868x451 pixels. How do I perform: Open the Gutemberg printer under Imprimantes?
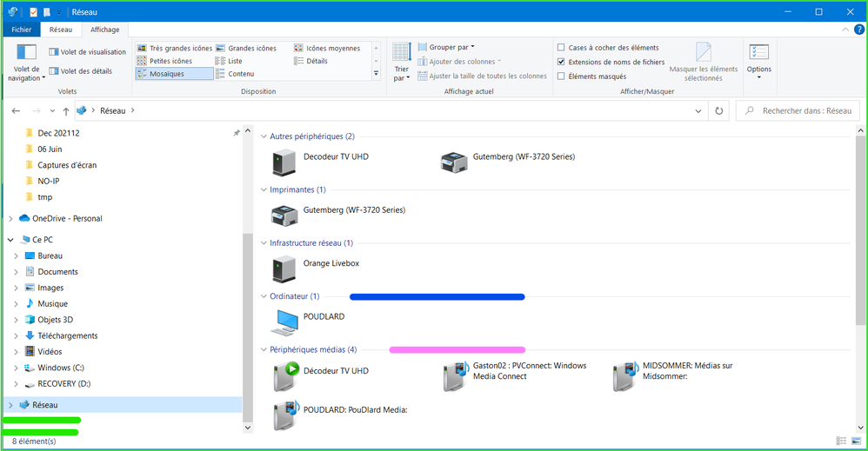(x=284, y=215)
